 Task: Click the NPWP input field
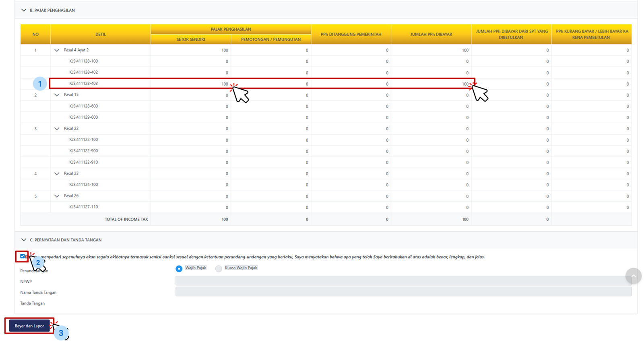(403, 281)
